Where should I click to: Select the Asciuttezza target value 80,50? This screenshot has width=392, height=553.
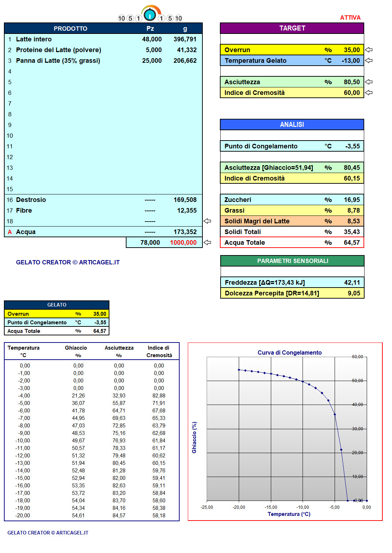click(352, 82)
